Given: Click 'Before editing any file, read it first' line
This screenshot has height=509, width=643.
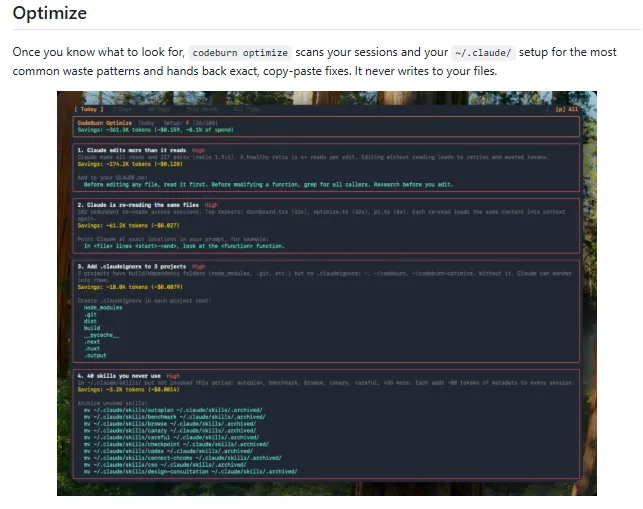Looking at the screenshot, I should tap(269, 185).
